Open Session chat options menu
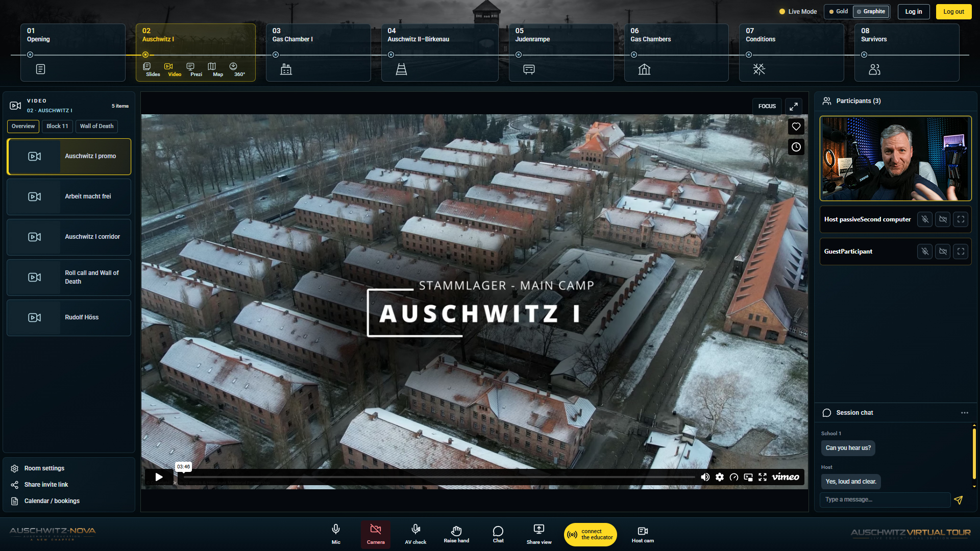980x551 pixels. coord(964,413)
